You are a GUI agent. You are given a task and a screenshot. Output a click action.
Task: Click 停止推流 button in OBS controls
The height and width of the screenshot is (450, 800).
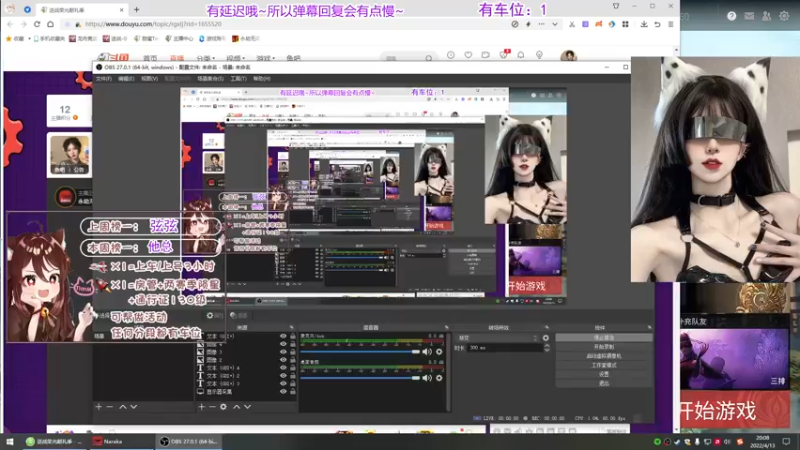(604, 338)
